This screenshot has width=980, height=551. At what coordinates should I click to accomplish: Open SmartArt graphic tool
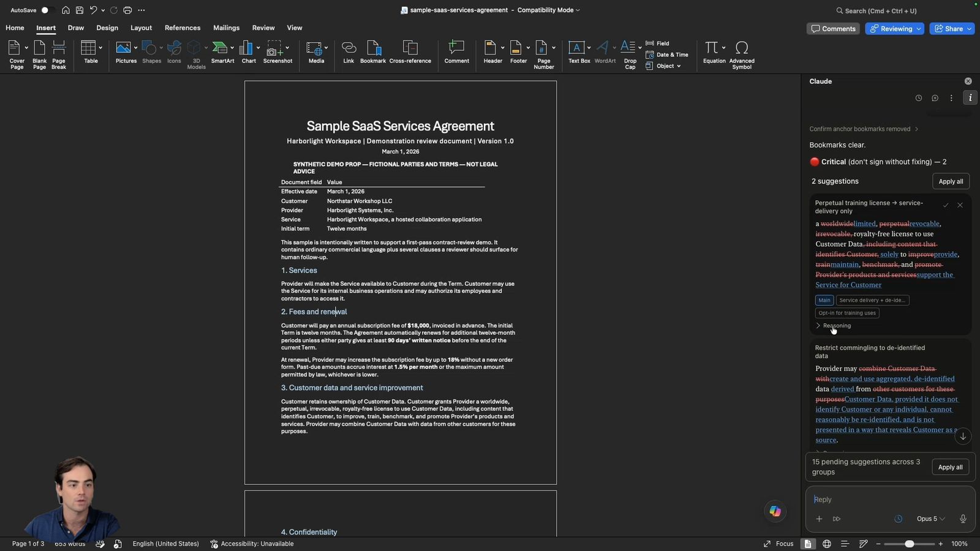[222, 51]
